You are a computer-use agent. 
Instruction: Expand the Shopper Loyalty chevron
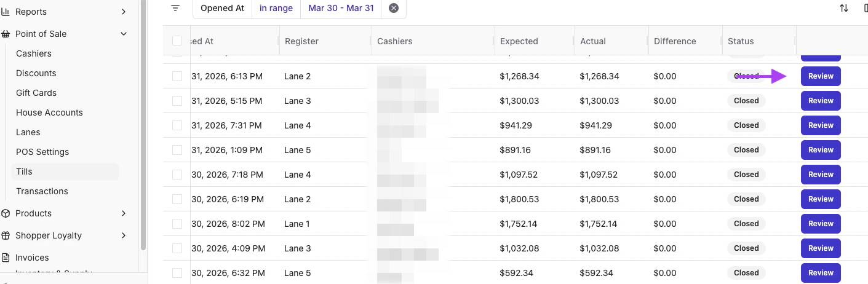click(124, 235)
